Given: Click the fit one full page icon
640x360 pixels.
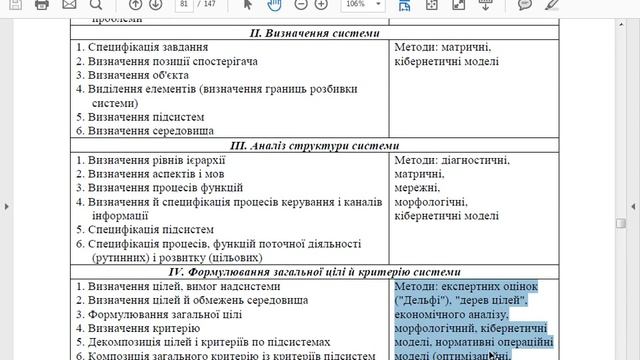Looking at the screenshot, I should [432, 4].
